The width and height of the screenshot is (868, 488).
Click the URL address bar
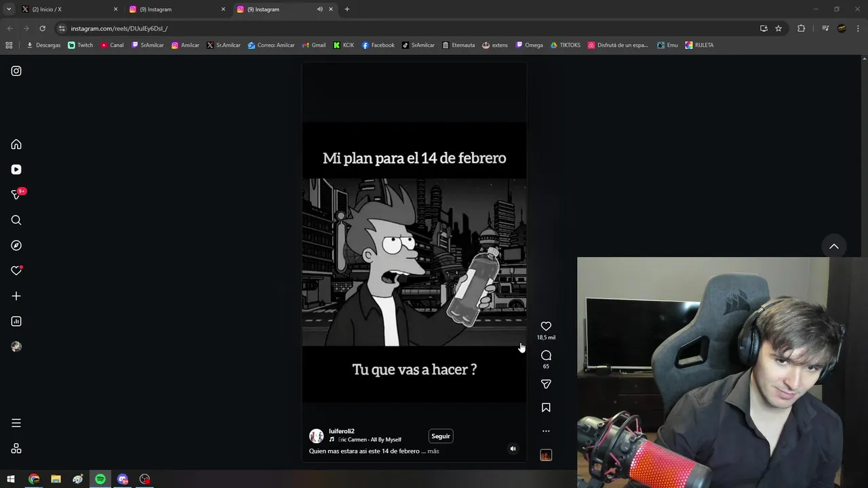(x=407, y=28)
